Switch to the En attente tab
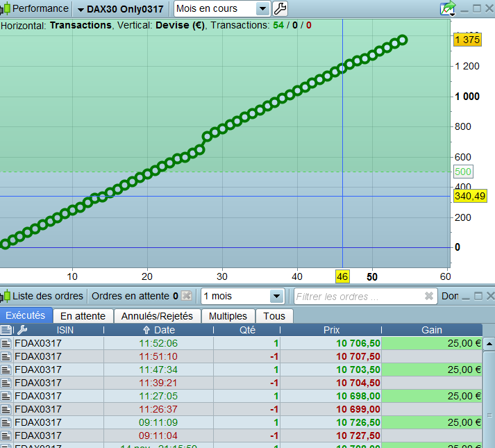This screenshot has width=495, height=448. tap(83, 316)
